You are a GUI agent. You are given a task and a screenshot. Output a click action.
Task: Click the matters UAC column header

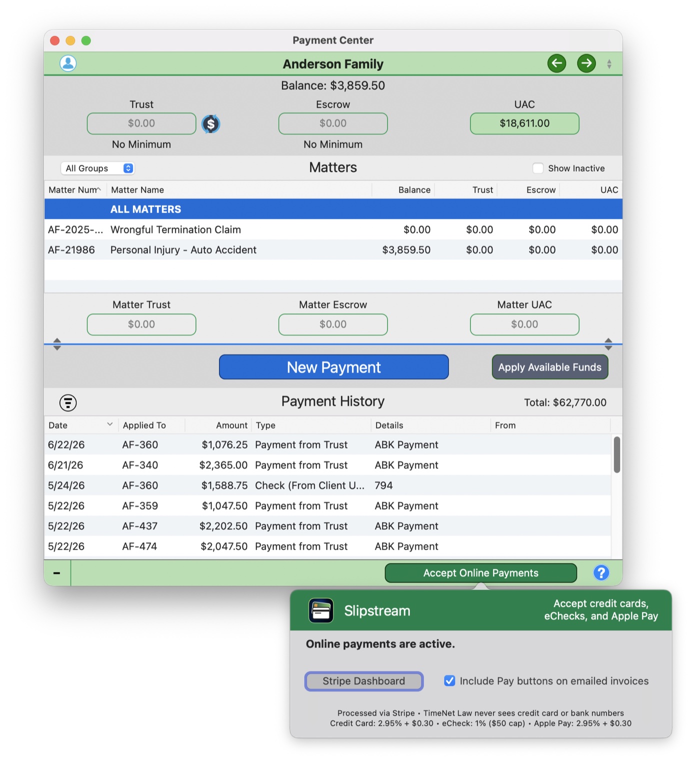(x=591, y=190)
